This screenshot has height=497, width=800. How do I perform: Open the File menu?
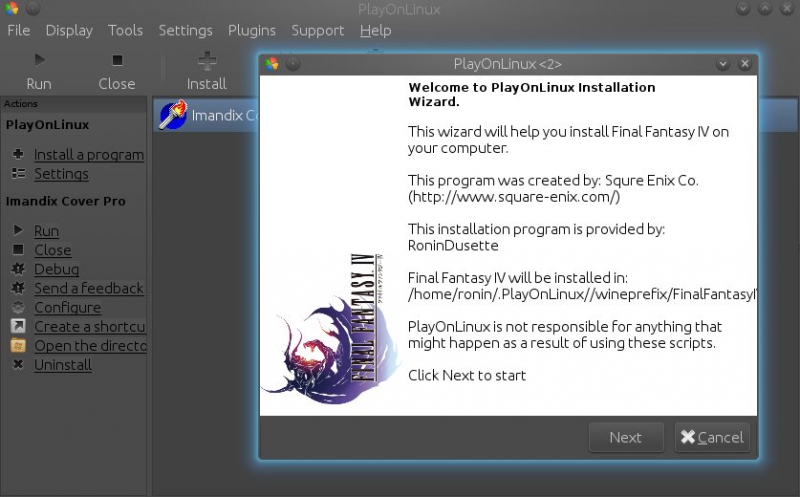click(x=18, y=31)
